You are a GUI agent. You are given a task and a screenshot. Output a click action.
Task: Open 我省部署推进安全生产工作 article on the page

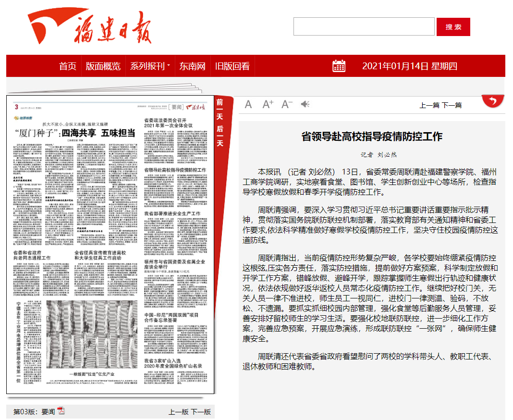click(x=172, y=213)
